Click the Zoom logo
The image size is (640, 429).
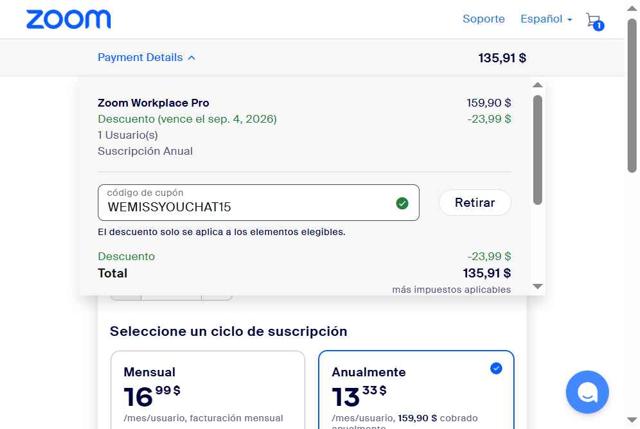click(68, 19)
